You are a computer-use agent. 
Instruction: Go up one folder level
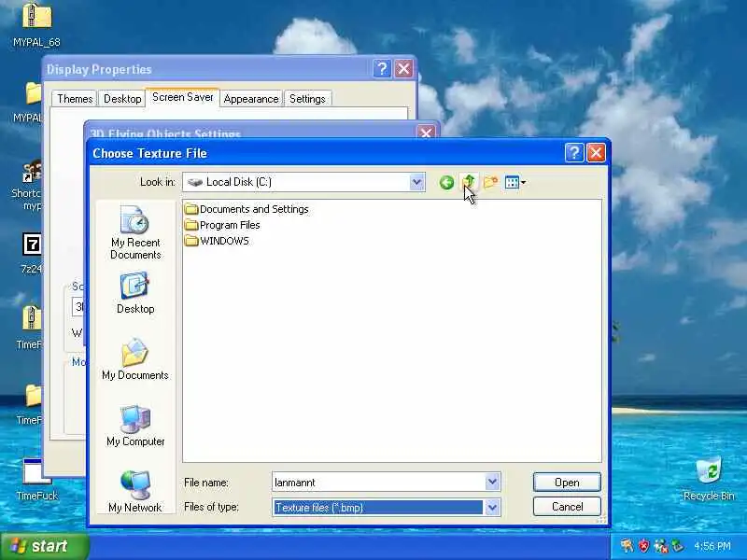coord(469,182)
